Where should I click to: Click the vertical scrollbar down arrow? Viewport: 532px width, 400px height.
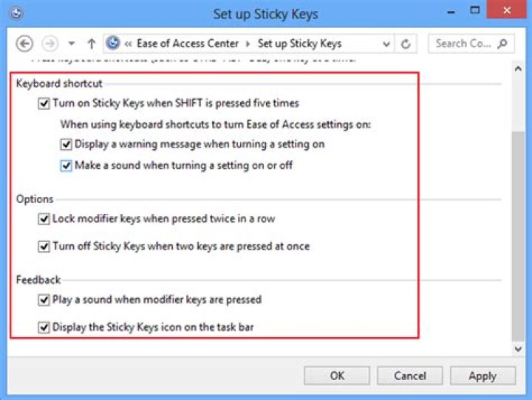[x=517, y=348]
